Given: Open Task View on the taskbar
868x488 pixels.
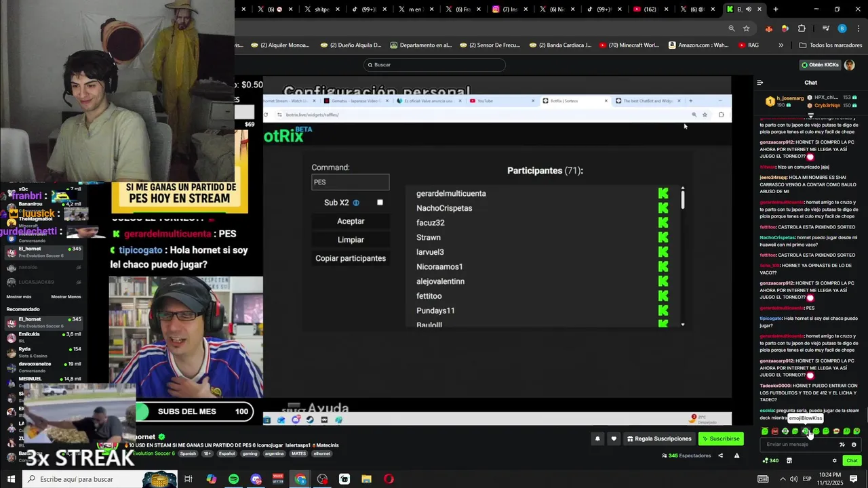Looking at the screenshot, I should coord(189,479).
